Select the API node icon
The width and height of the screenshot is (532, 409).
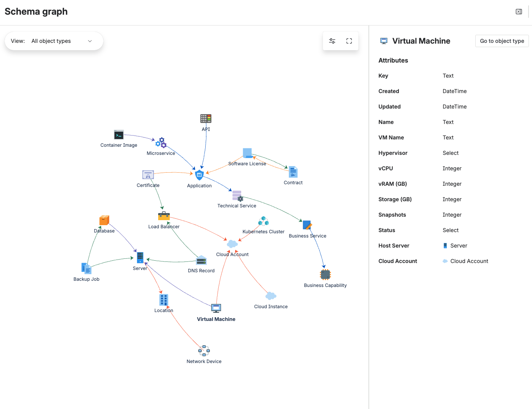[206, 118]
